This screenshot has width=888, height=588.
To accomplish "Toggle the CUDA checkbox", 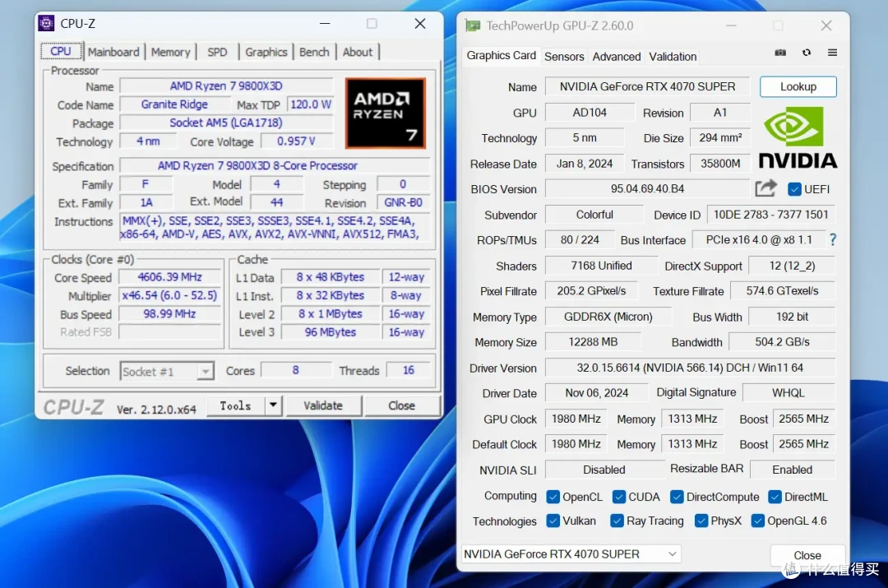I will click(x=619, y=497).
